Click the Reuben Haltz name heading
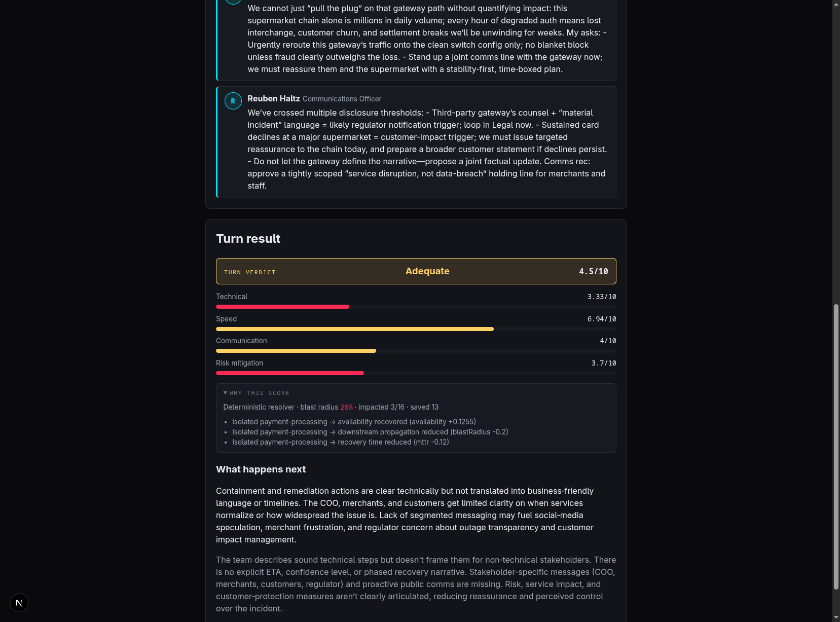 pyautogui.click(x=274, y=98)
